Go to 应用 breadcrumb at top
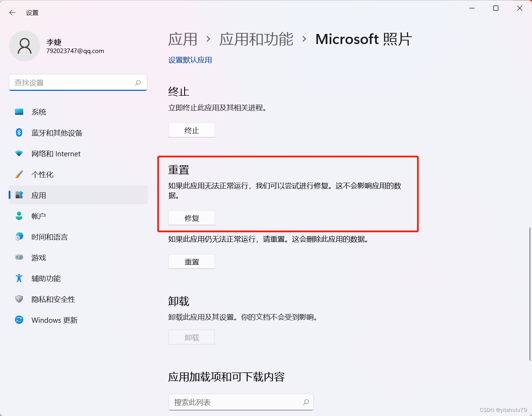 [x=183, y=39]
